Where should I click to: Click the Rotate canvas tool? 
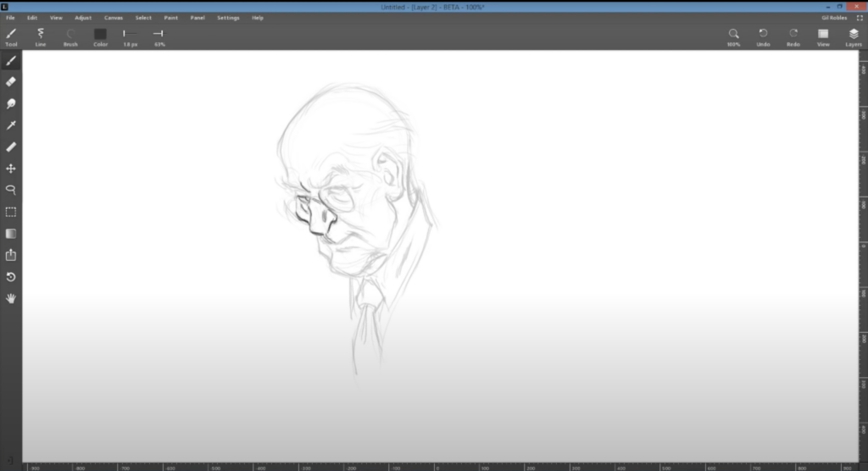click(10, 277)
